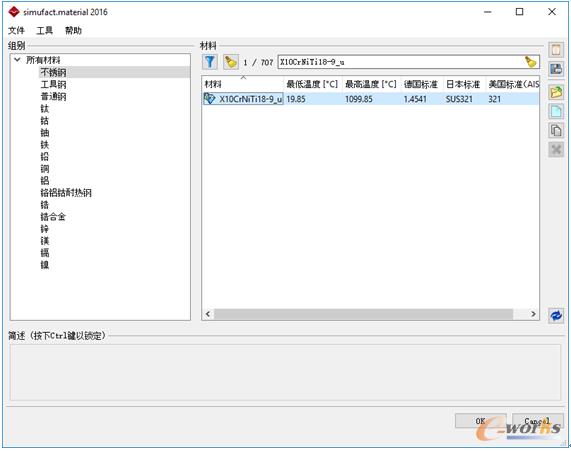Clear the search field with its broom icon
This screenshot has width=571, height=451.
click(x=530, y=62)
